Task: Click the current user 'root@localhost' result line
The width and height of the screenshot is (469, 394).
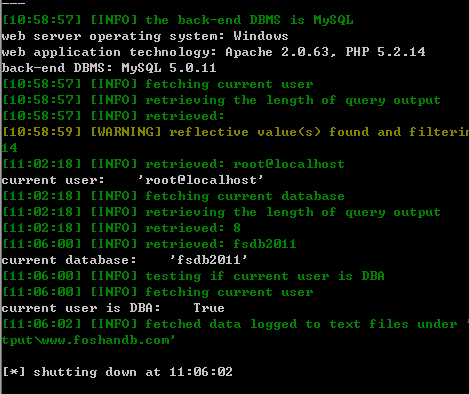Action: point(132,180)
